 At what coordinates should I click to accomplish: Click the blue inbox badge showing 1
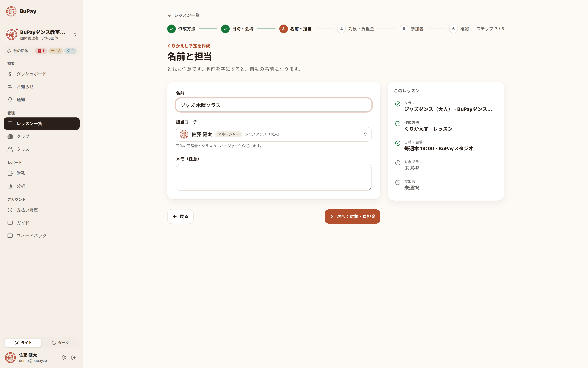click(70, 51)
